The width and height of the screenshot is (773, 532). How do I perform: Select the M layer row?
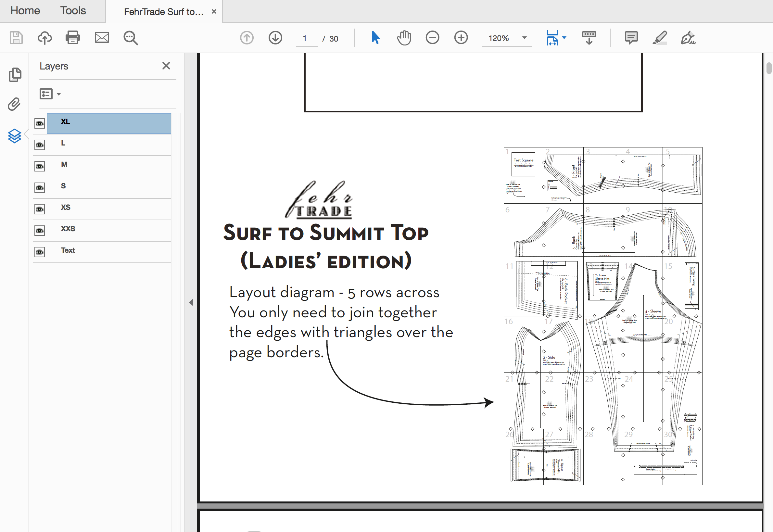point(109,166)
